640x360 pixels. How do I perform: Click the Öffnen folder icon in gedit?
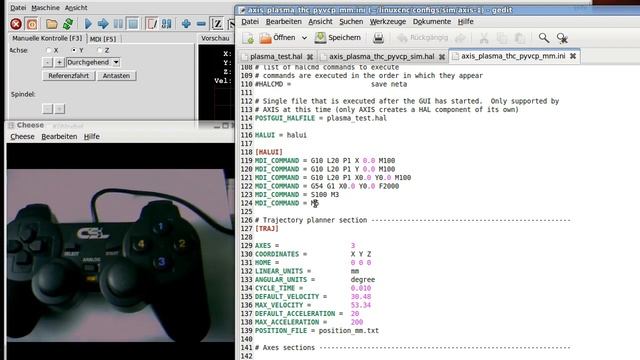pos(265,38)
